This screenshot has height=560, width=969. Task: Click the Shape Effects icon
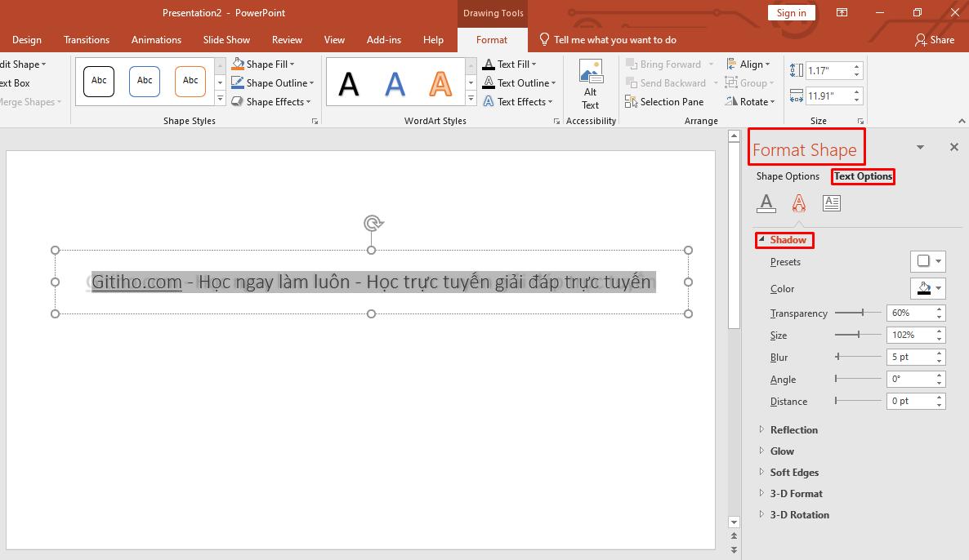pos(238,101)
